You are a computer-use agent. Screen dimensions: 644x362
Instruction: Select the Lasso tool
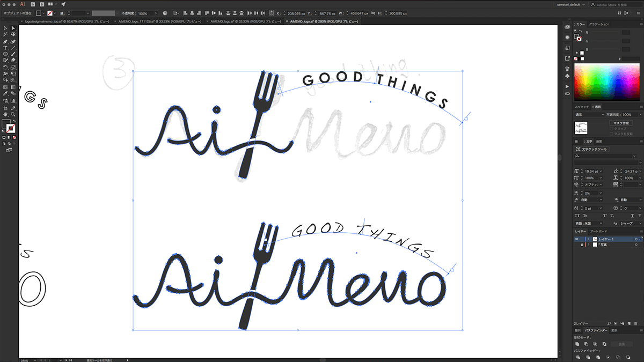[x=13, y=34]
